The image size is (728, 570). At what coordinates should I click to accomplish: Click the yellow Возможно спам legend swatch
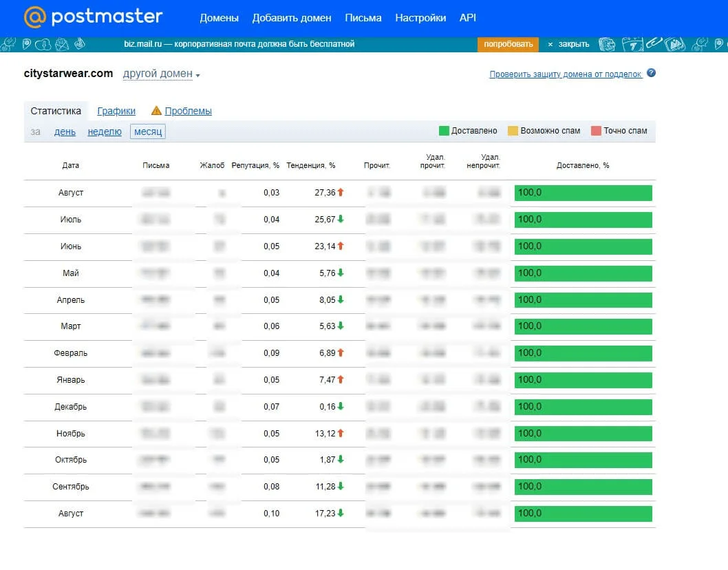(x=513, y=131)
